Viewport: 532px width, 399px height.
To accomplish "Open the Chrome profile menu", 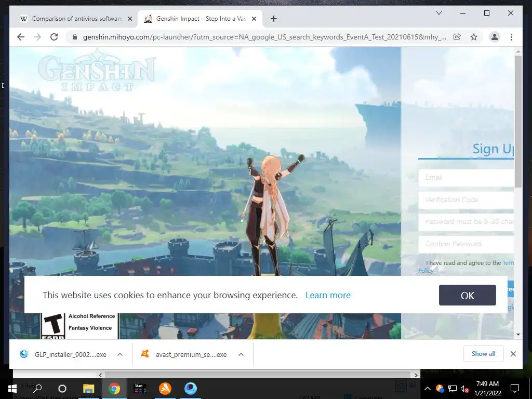I will [x=495, y=37].
